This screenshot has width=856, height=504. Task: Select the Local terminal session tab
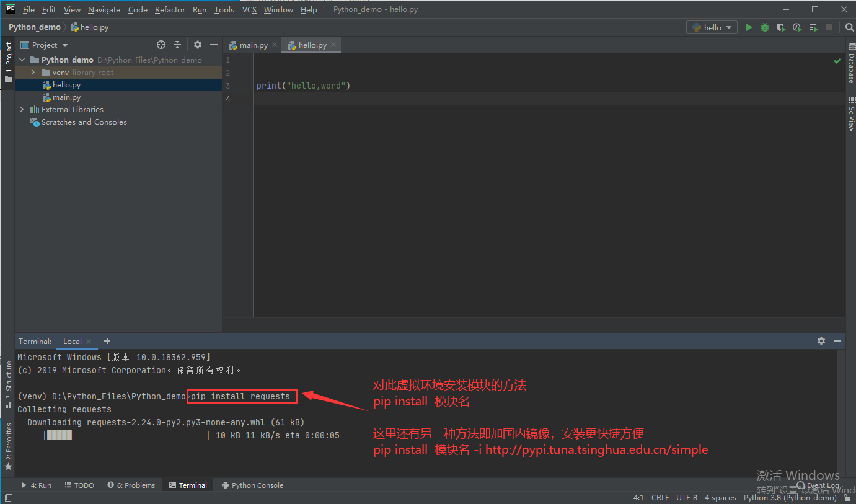click(73, 342)
